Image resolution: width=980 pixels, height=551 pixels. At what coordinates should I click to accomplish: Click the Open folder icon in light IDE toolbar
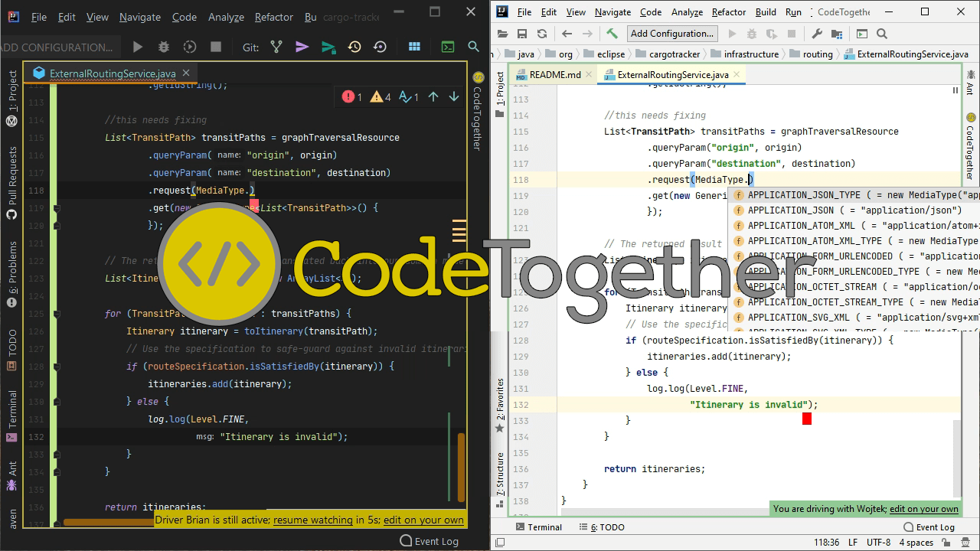(x=503, y=34)
